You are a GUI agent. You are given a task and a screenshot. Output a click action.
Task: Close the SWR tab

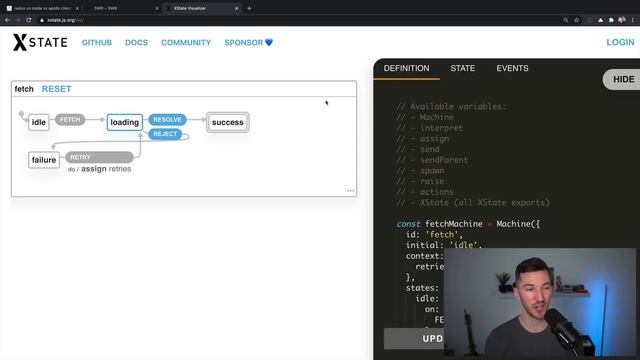[x=157, y=8]
